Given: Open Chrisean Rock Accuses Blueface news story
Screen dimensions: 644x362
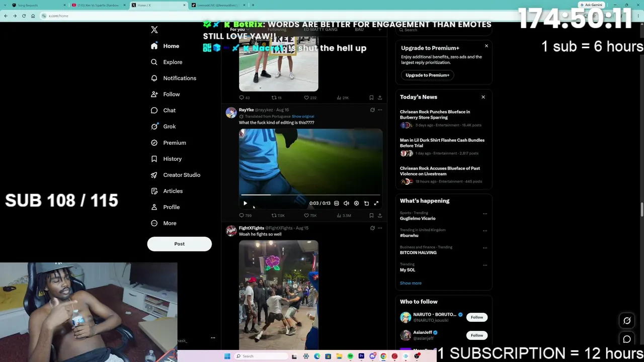Looking at the screenshot, I should click(443, 175).
